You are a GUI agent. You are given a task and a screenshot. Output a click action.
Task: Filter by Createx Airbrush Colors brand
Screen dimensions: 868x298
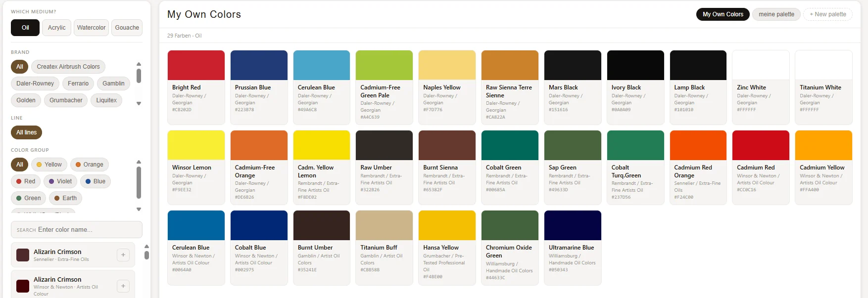pos(68,67)
